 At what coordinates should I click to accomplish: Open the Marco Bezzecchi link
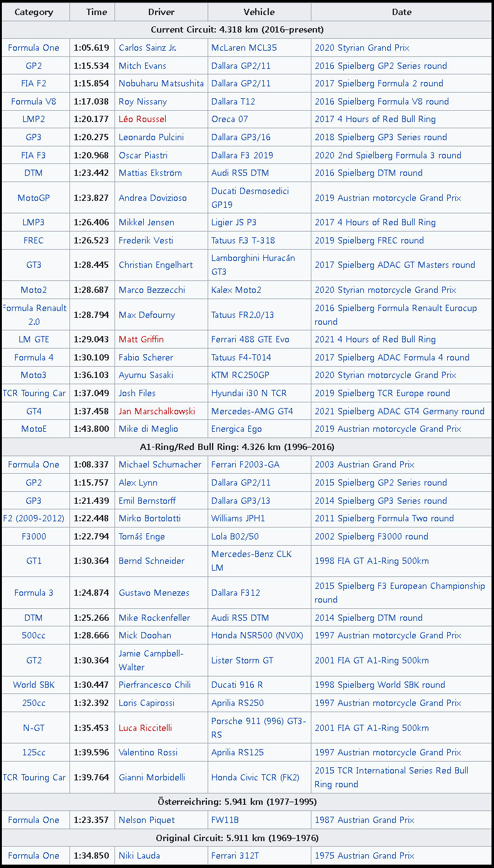(151, 290)
